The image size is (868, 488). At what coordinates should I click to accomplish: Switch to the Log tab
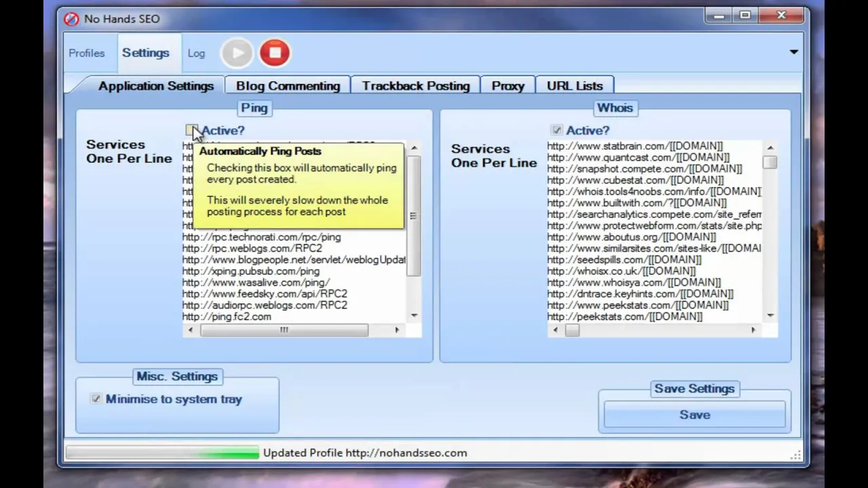(196, 53)
